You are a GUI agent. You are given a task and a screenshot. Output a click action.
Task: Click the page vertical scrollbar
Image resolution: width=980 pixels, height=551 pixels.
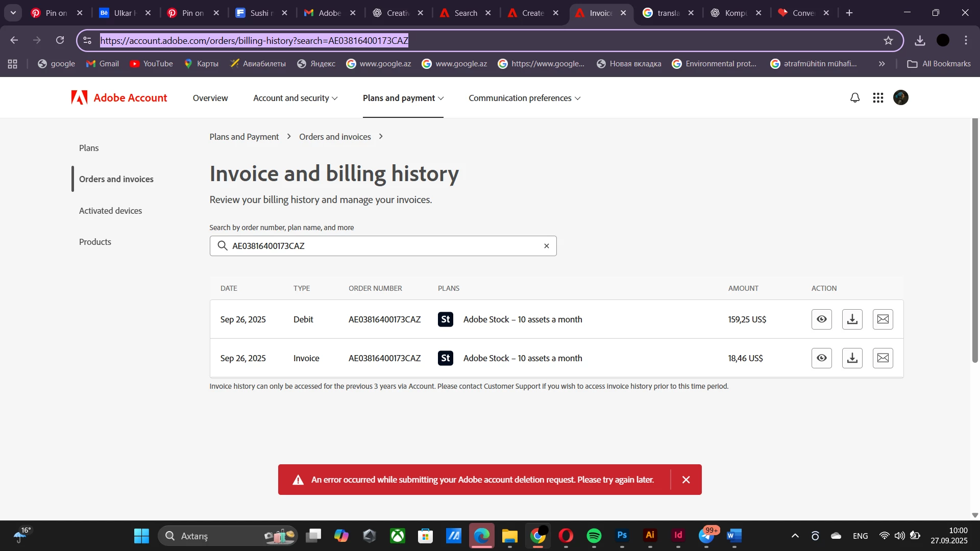[975, 240]
